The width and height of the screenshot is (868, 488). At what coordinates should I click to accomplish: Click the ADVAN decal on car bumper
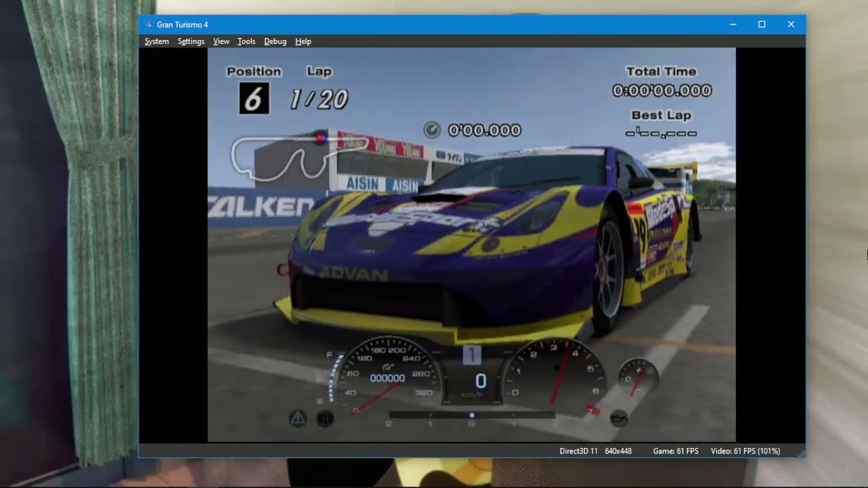353,274
